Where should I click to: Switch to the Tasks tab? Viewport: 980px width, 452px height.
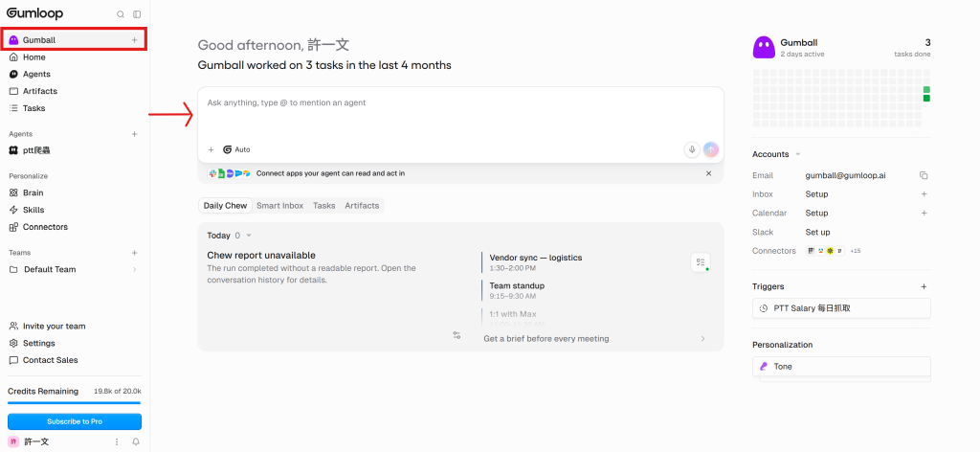tap(324, 206)
